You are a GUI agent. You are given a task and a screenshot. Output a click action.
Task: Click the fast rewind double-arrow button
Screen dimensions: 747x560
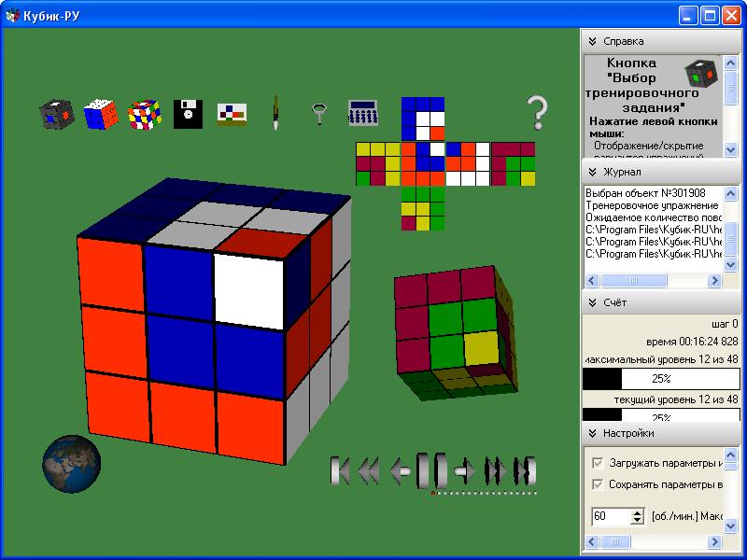369,470
